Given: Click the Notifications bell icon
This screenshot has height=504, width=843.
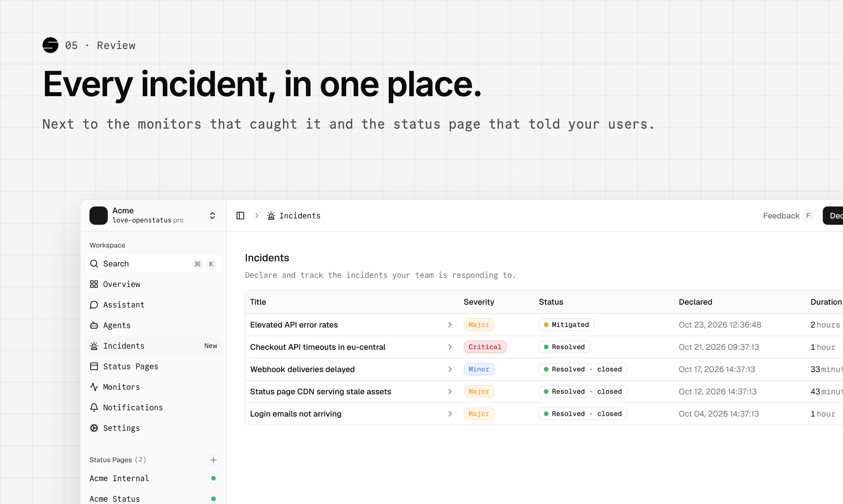Looking at the screenshot, I should tap(94, 408).
